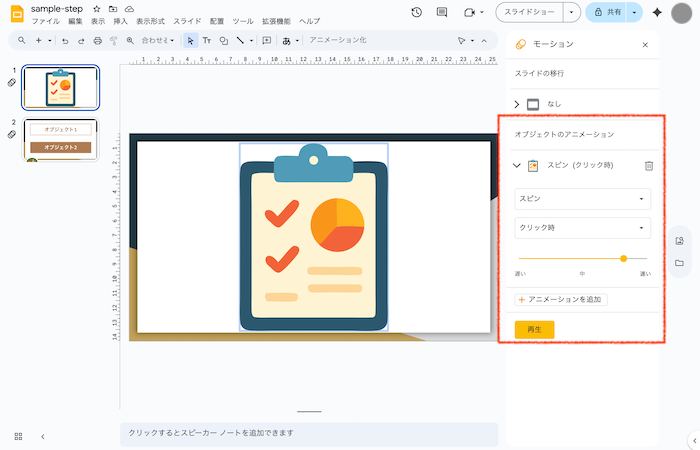Select the paint format tool
The width and height of the screenshot is (700, 450).
pos(113,41)
